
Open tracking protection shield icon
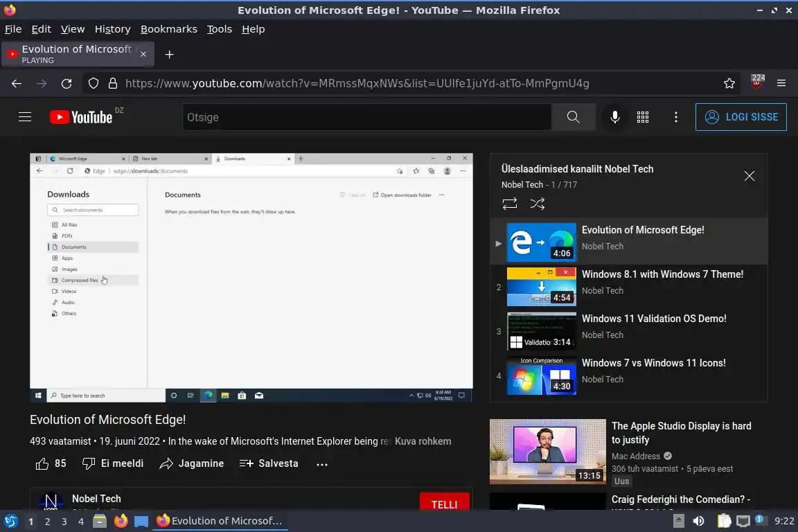pos(93,84)
